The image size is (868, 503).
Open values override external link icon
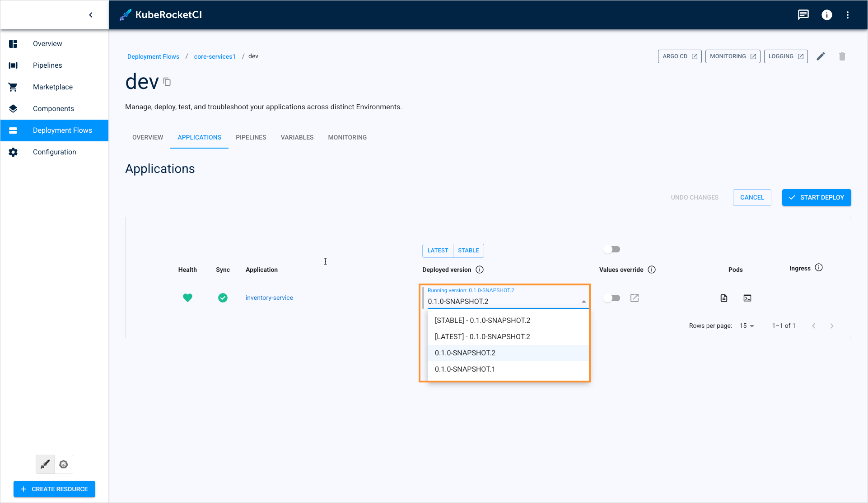coord(635,298)
